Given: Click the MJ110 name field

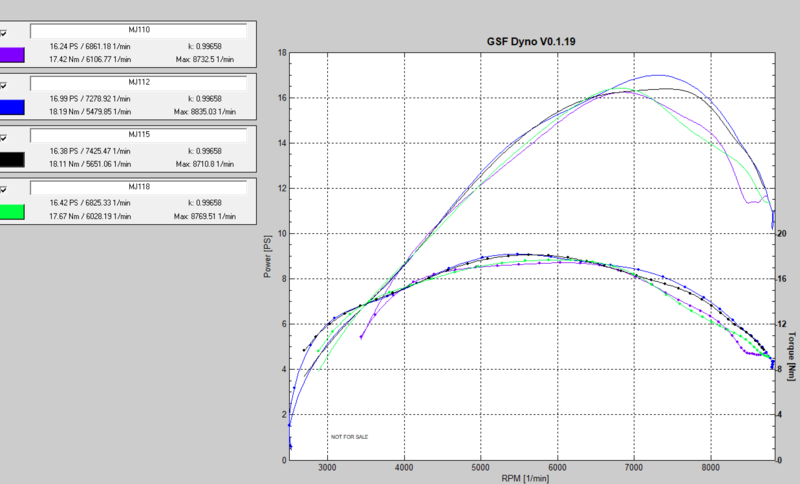Looking at the screenshot, I should point(139,31).
